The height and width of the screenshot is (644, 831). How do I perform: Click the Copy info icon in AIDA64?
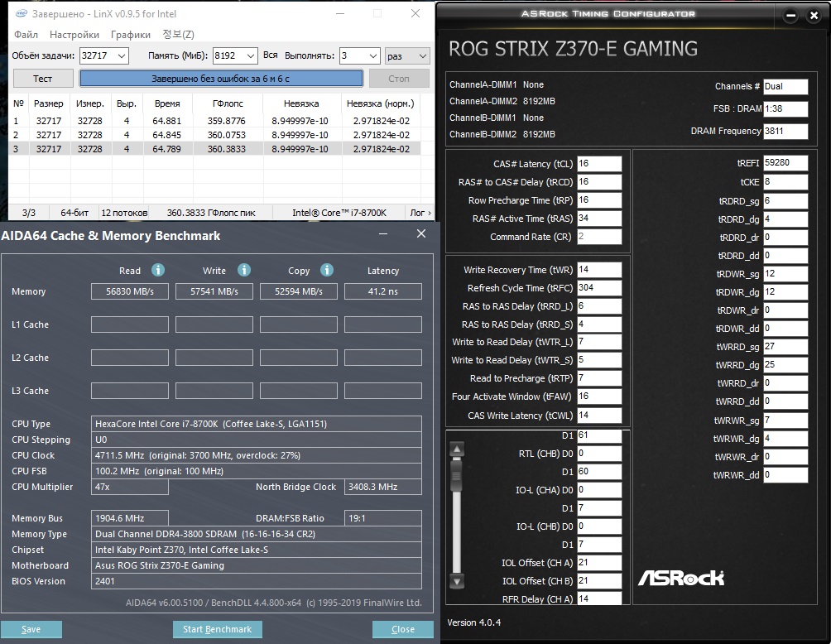[327, 270]
